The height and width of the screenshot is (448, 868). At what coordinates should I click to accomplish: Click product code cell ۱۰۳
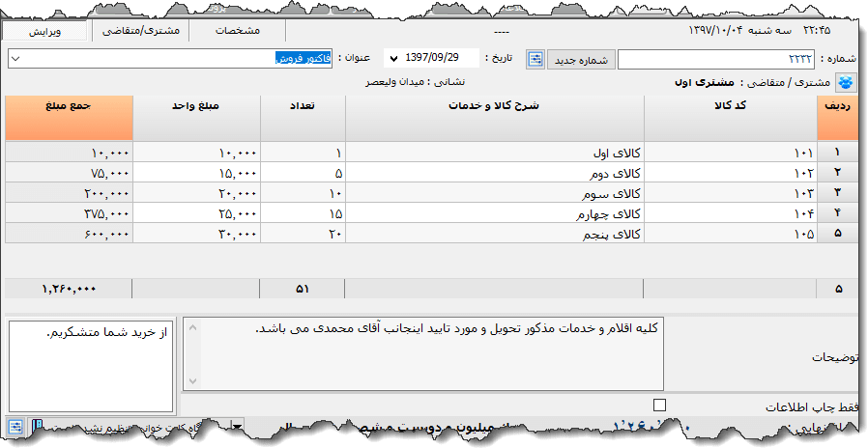tap(731, 192)
